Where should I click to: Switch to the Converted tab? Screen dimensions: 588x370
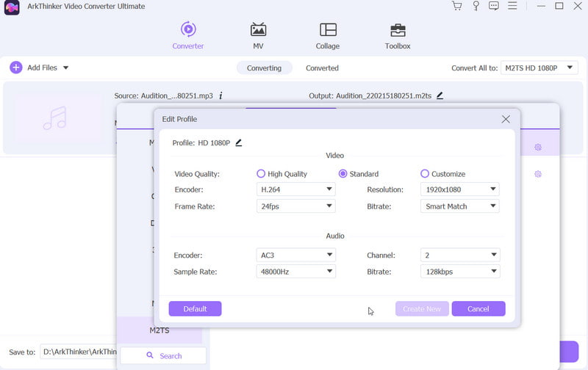click(x=322, y=68)
